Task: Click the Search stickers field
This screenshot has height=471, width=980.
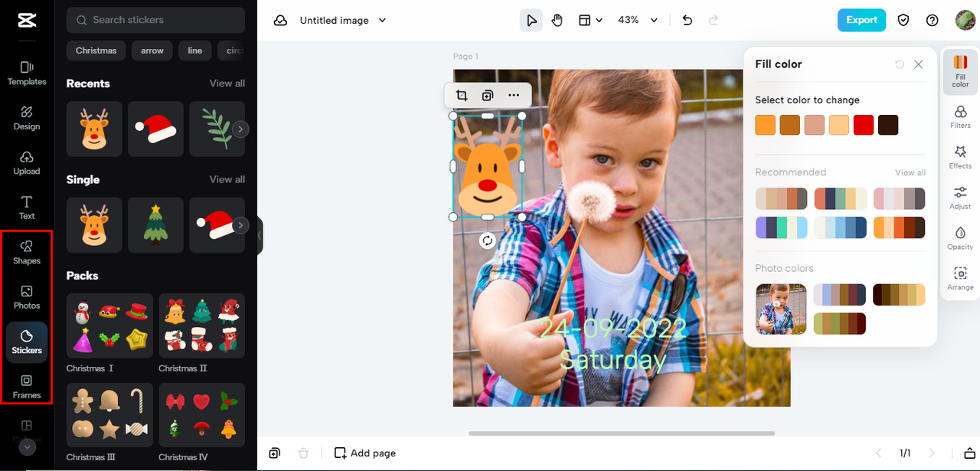Action: [155, 20]
